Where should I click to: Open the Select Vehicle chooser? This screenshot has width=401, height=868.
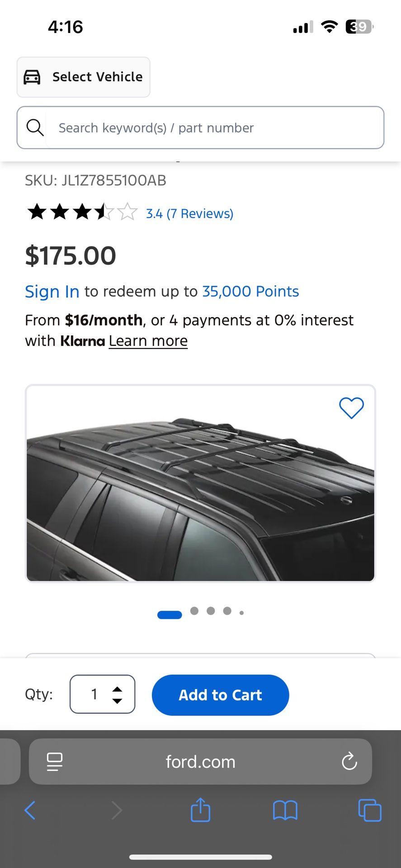[x=84, y=77]
